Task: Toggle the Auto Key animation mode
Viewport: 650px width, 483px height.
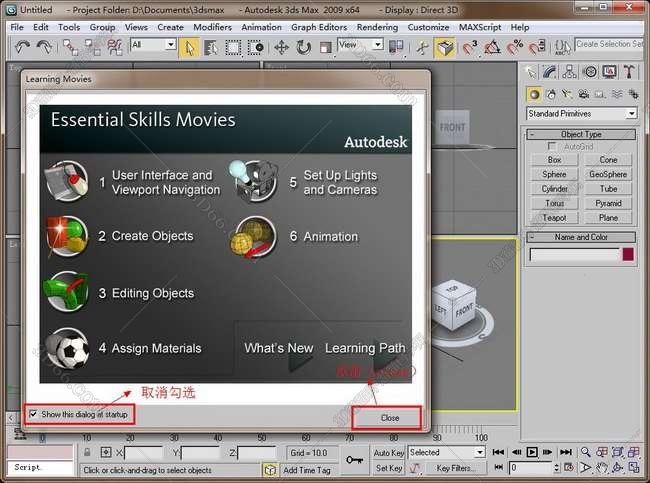Action: click(388, 453)
